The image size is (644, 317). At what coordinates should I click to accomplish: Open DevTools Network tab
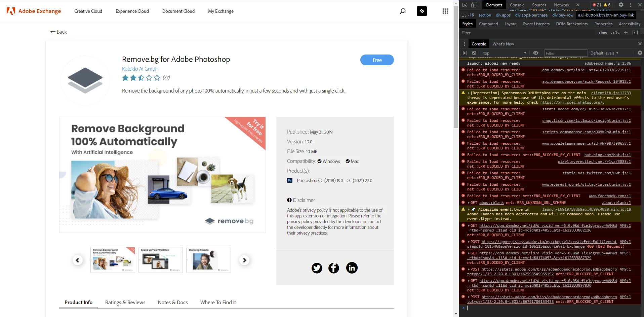(x=562, y=5)
